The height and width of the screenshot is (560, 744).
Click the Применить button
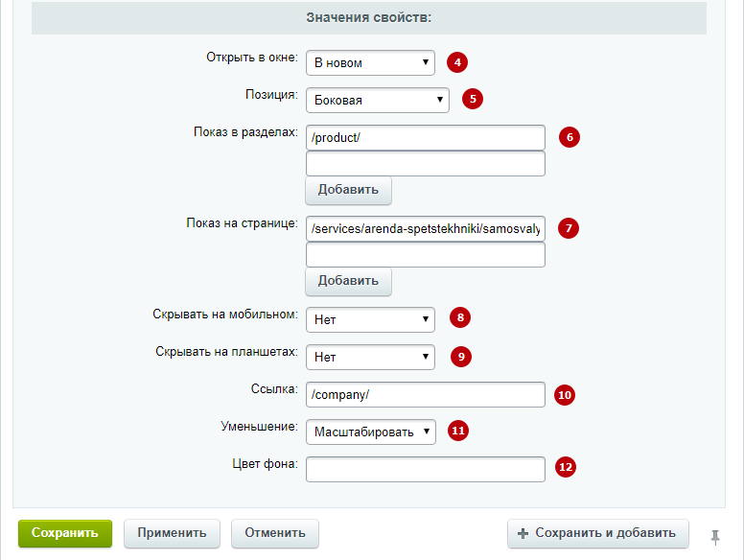coord(172,533)
